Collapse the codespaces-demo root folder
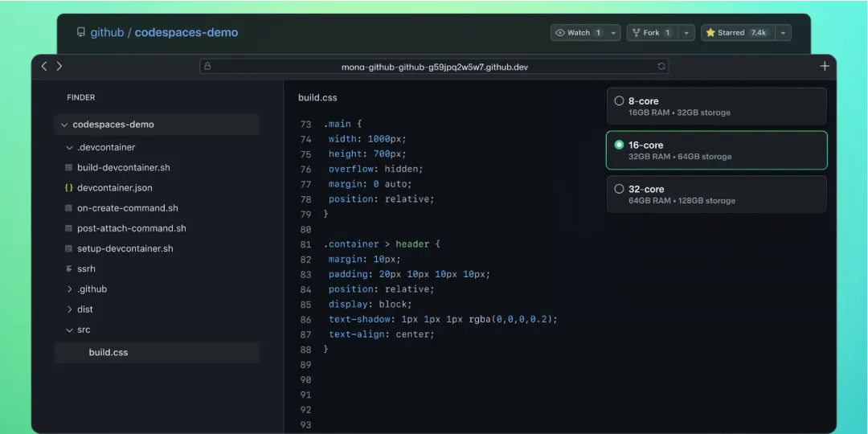Image resolution: width=868 pixels, height=434 pixels. click(63, 125)
